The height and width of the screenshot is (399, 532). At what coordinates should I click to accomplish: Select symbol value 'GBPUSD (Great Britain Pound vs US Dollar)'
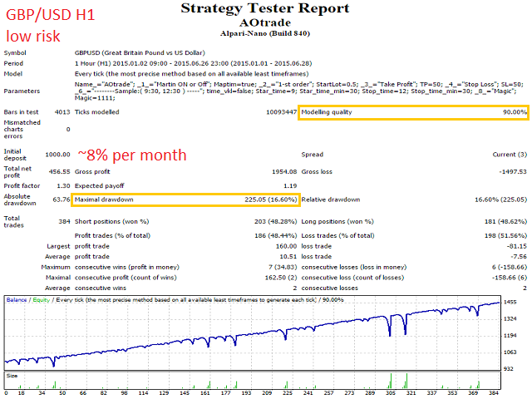[x=140, y=53]
